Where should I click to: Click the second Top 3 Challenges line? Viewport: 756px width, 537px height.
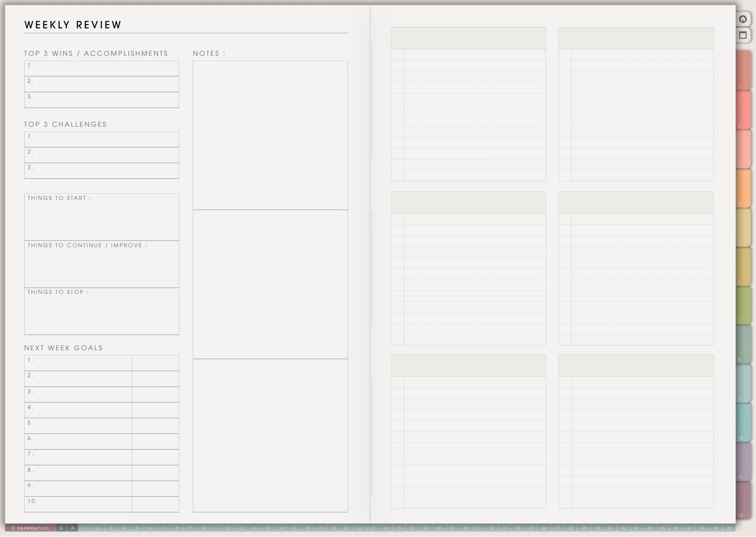102,155
